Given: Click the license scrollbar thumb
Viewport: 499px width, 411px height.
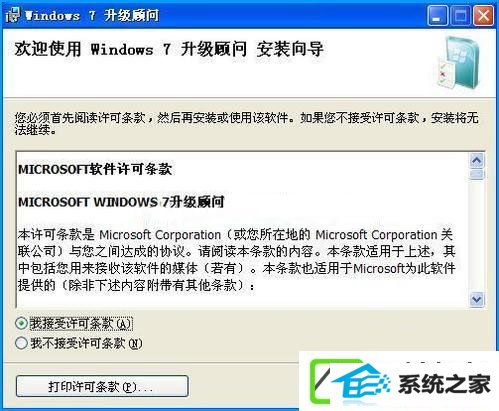Looking at the screenshot, I should point(477,174).
